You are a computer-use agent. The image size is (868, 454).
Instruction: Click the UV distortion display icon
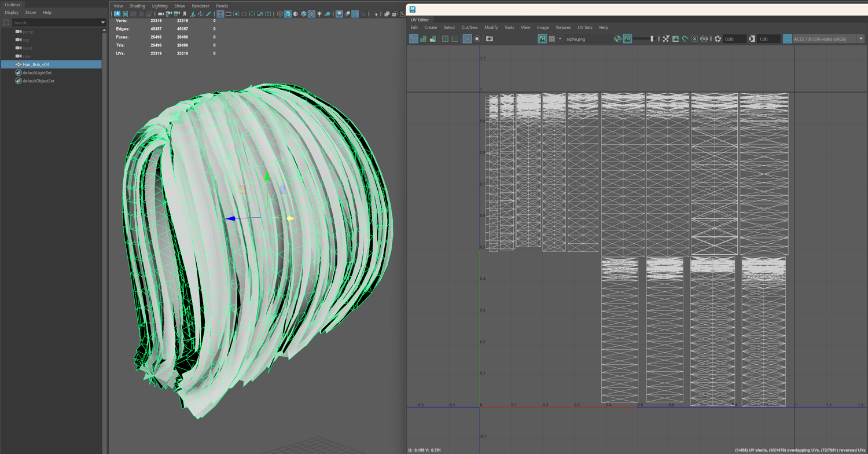click(x=433, y=39)
